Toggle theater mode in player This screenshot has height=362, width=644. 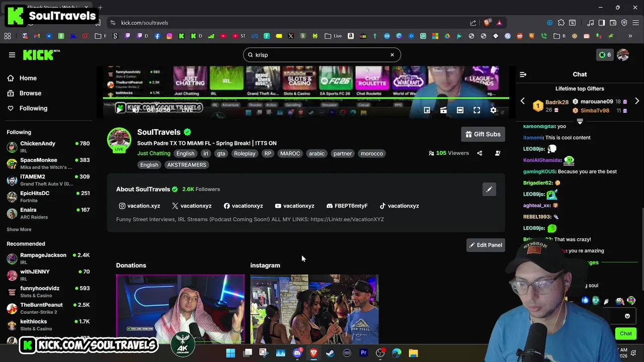[x=460, y=110]
